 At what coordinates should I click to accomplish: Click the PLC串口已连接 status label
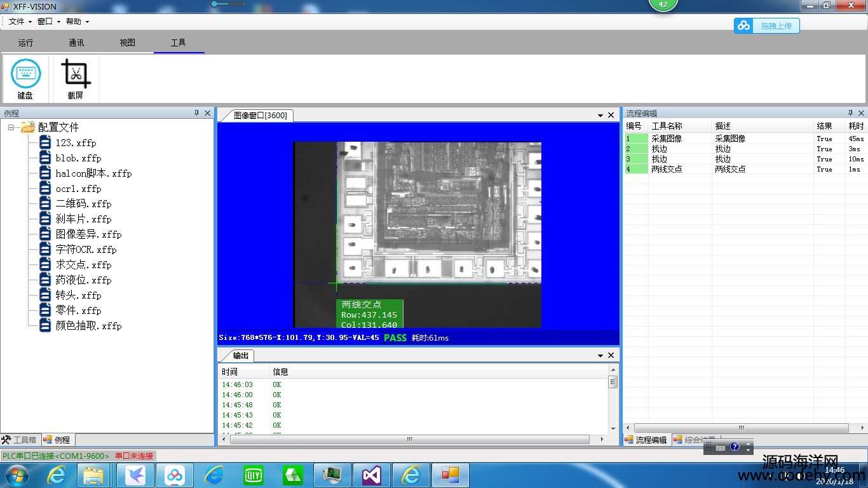[56, 456]
